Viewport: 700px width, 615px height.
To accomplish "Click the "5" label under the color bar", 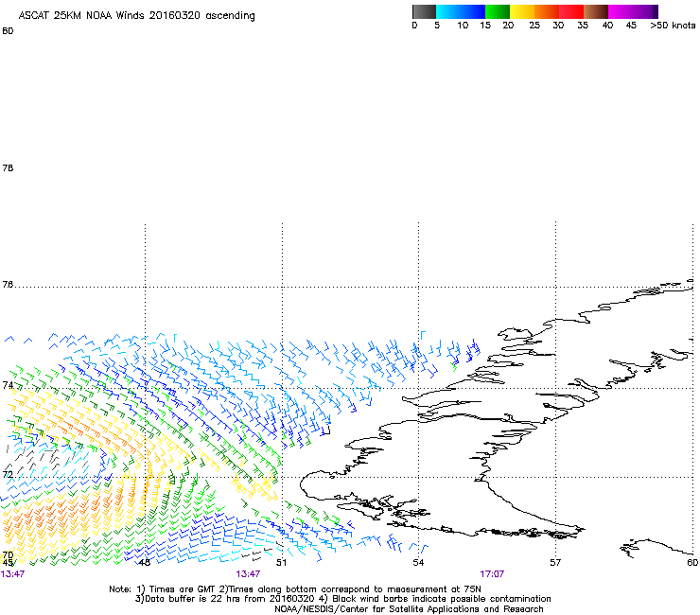I will click(437, 26).
